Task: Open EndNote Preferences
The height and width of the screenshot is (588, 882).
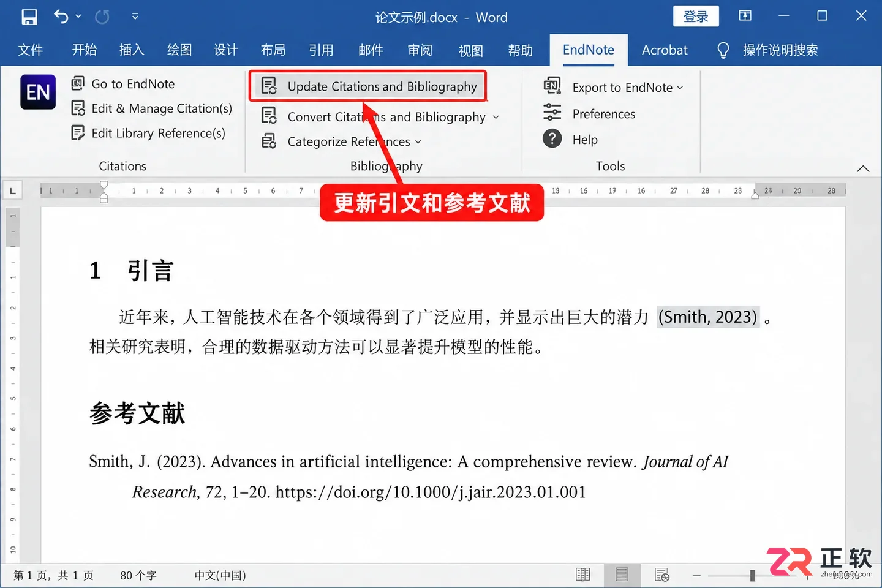Action: click(x=590, y=114)
